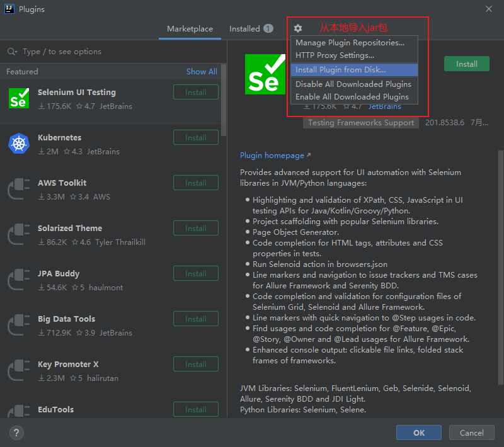Select the Selenium UI Testing plugin name
Viewport: 504px width, 447px height.
pyautogui.click(x=77, y=92)
